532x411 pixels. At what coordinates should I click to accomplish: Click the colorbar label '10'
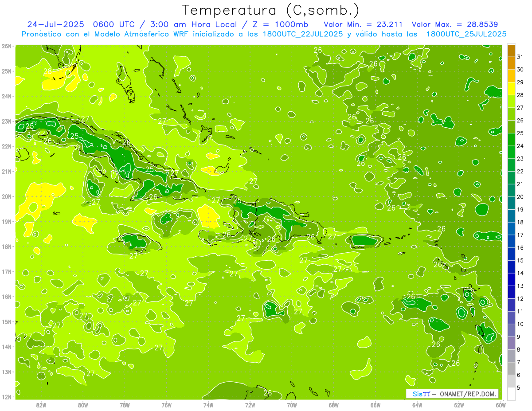coord(520,324)
